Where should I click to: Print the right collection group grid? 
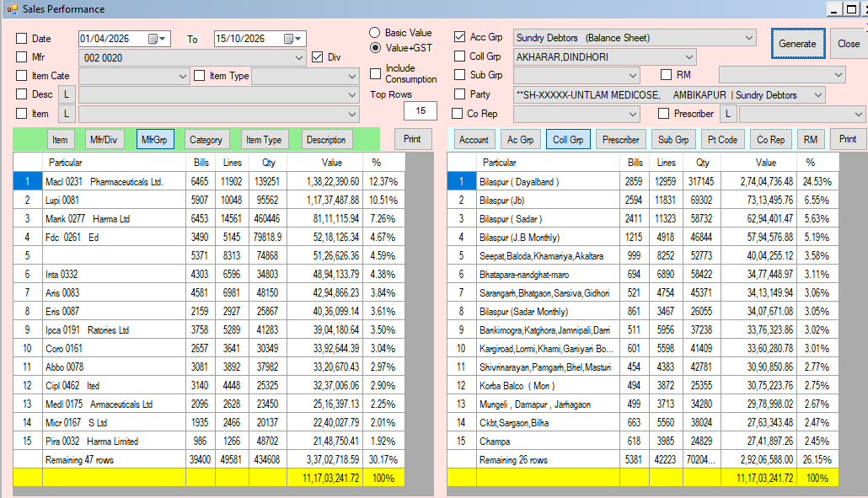tap(848, 139)
